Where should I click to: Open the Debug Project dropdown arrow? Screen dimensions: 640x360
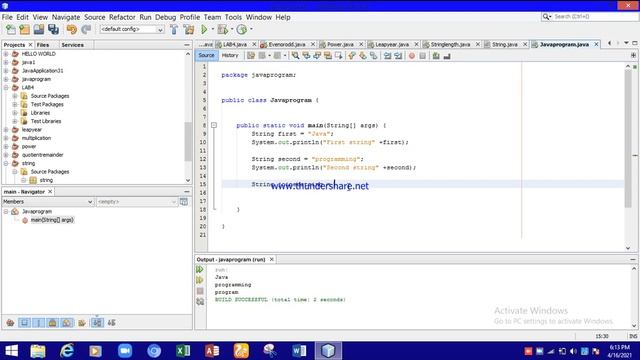pos(232,29)
